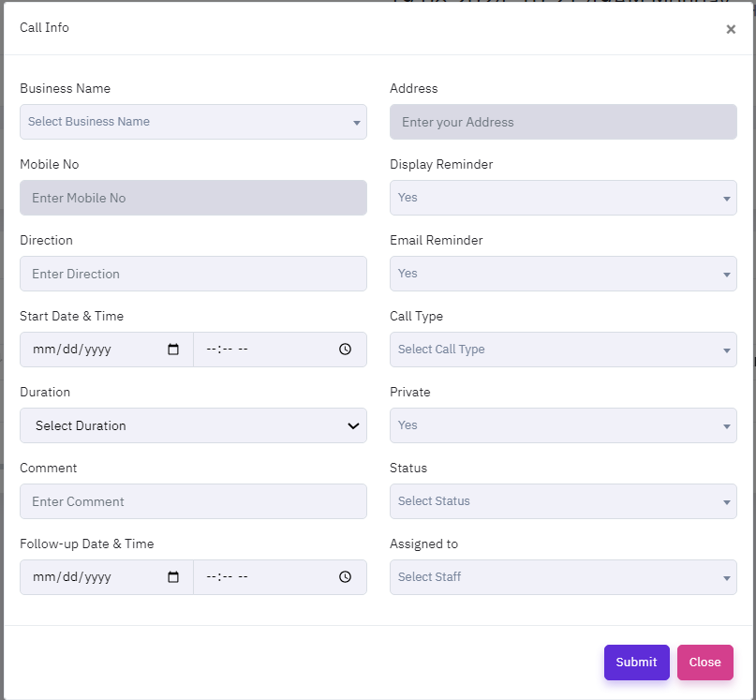
Task: Open clock picker for Follow-up Time
Action: pyautogui.click(x=345, y=577)
